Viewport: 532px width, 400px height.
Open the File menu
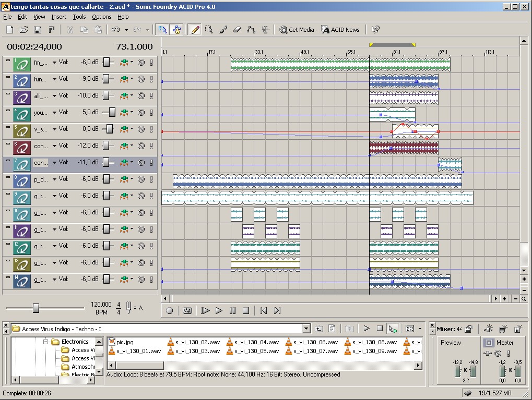(7, 17)
